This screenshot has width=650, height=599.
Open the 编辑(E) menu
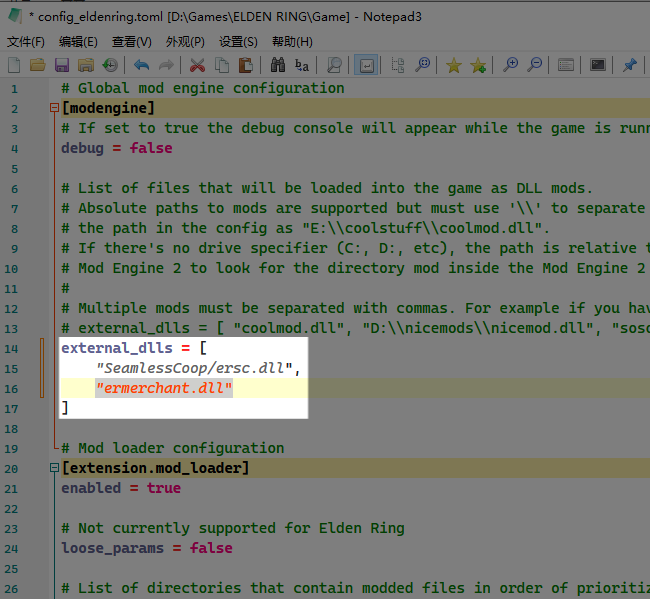78,42
